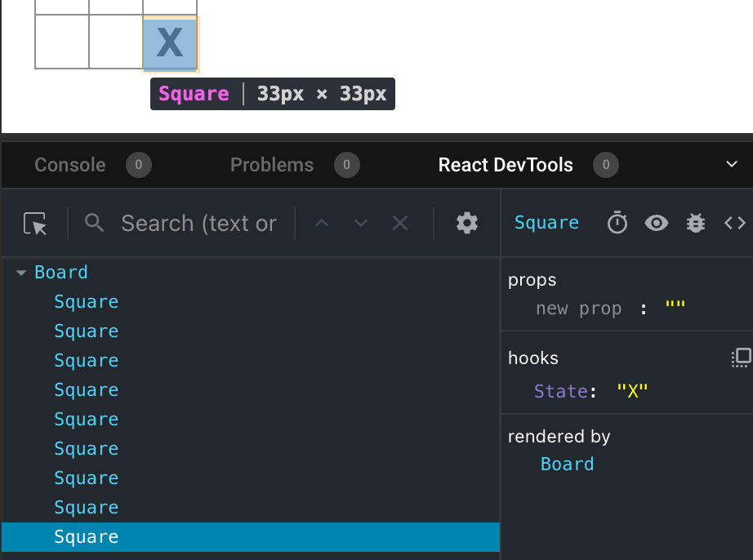Open the React DevTools tab
Image resolution: width=753 pixels, height=560 pixels.
505,164
